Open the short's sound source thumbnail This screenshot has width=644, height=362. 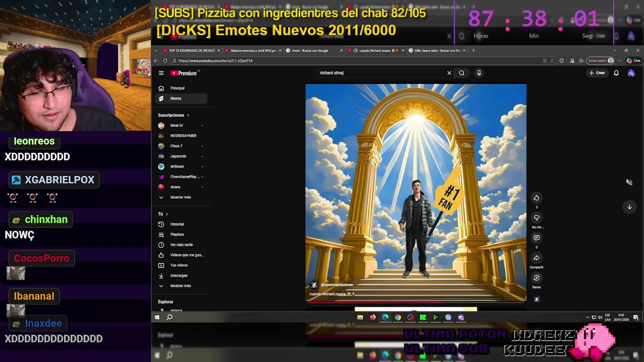tap(536, 299)
